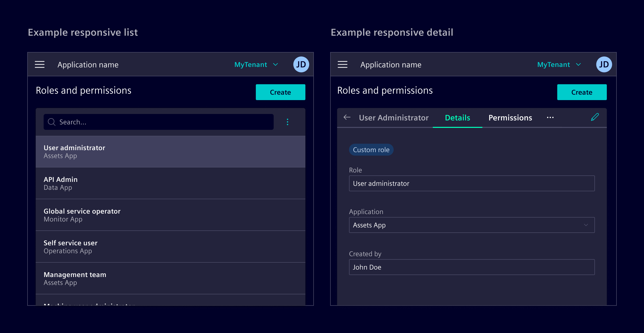Screen dimensions: 644x333
Task: Click the JD avatar in the list view
Action: click(301, 64)
